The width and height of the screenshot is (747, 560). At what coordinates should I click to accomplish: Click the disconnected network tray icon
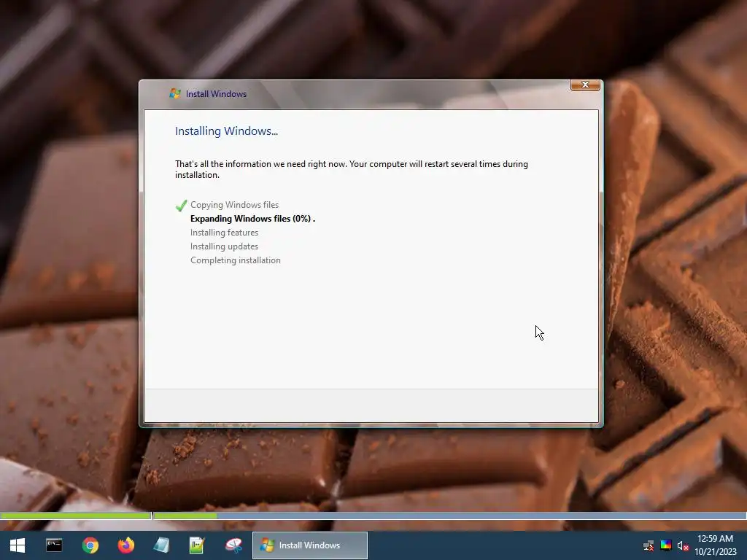tap(649, 545)
